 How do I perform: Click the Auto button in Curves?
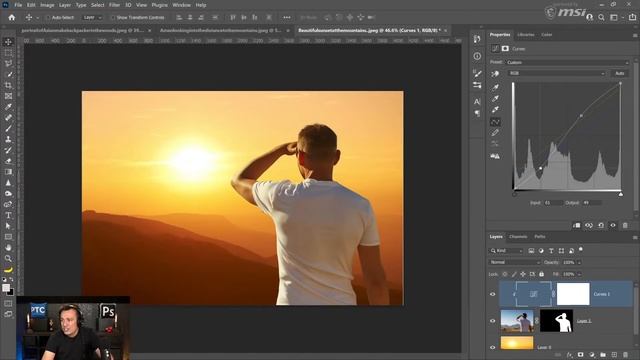[620, 73]
